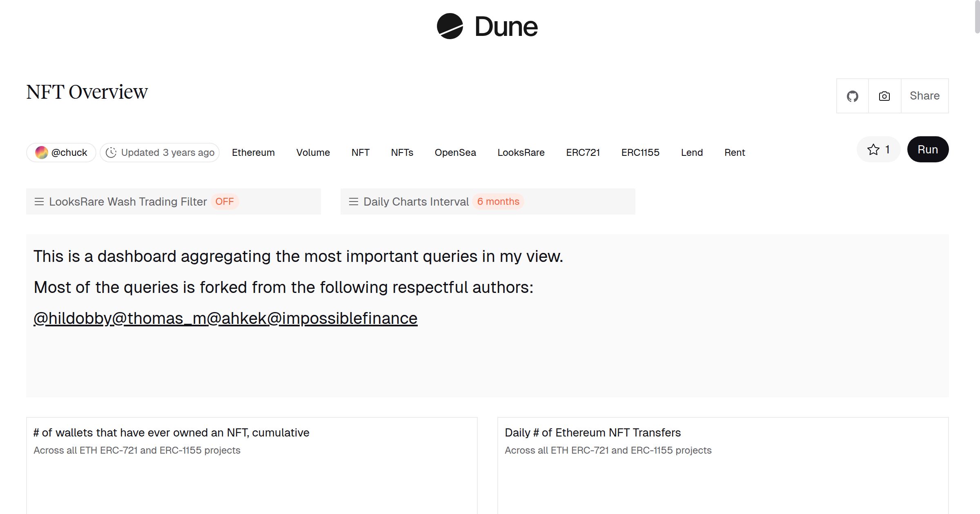The height and width of the screenshot is (514, 980).
Task: Expand the Daily Charts Interval parameter
Action: pyautogui.click(x=416, y=202)
